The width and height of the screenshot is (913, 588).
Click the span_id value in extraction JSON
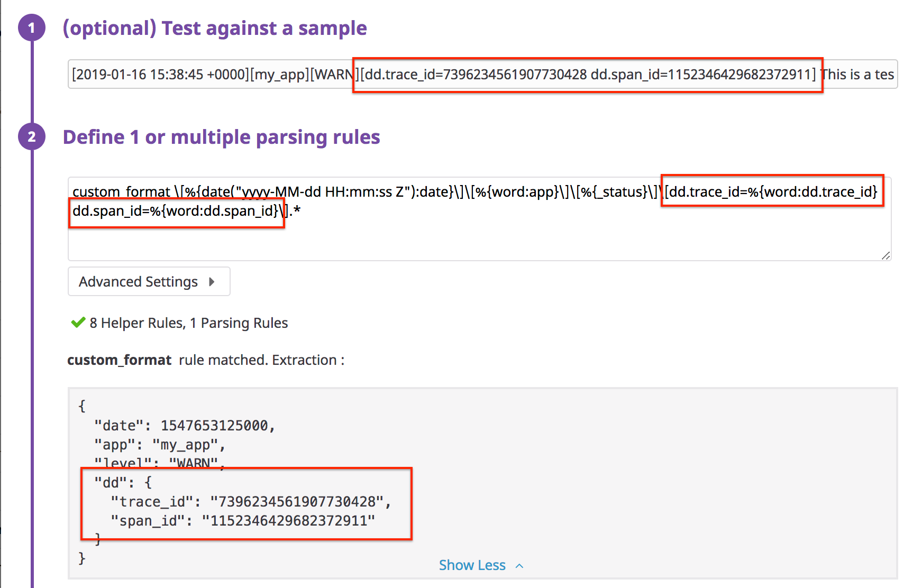[x=289, y=521]
